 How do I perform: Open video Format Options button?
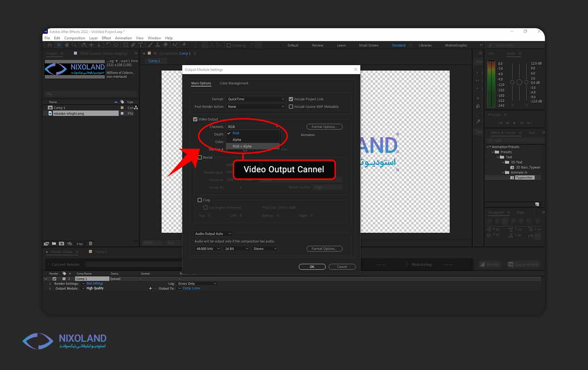tap(324, 127)
